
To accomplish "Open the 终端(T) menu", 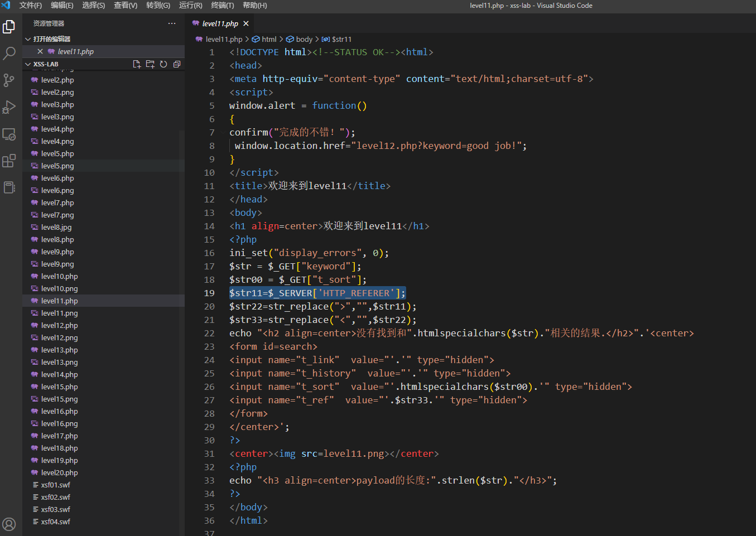I will pyautogui.click(x=223, y=5).
